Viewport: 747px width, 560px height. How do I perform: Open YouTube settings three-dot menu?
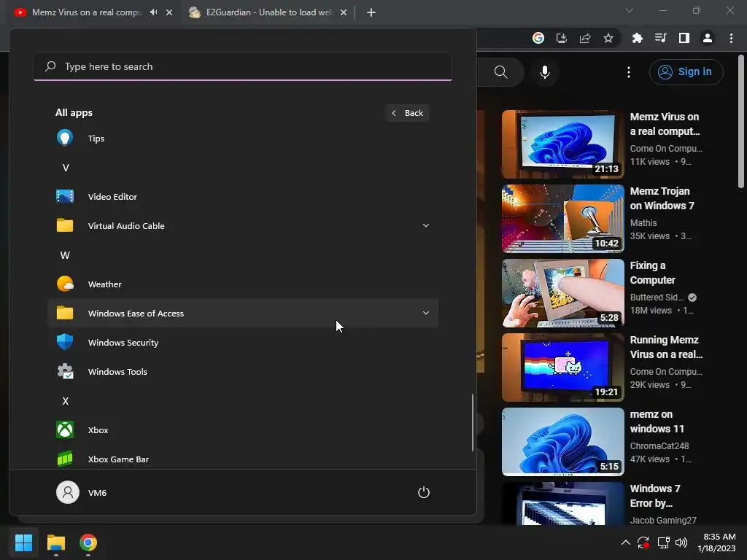629,72
